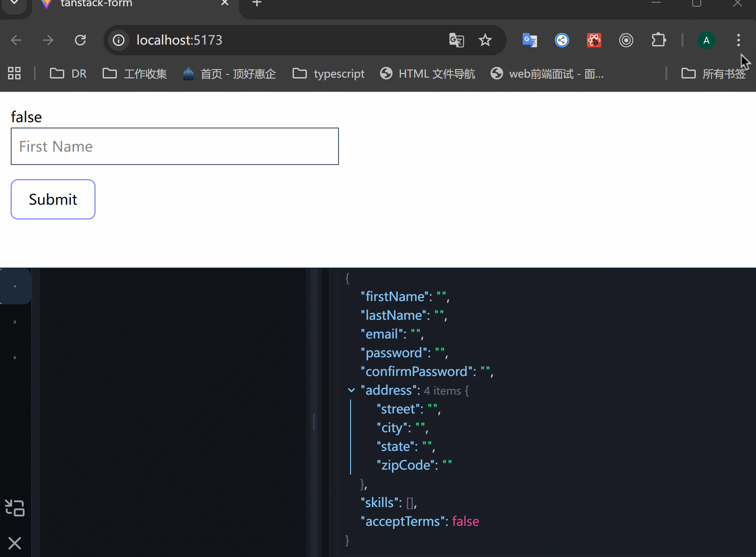
Task: Switch to the tanstack-form tab
Action: (x=96, y=4)
